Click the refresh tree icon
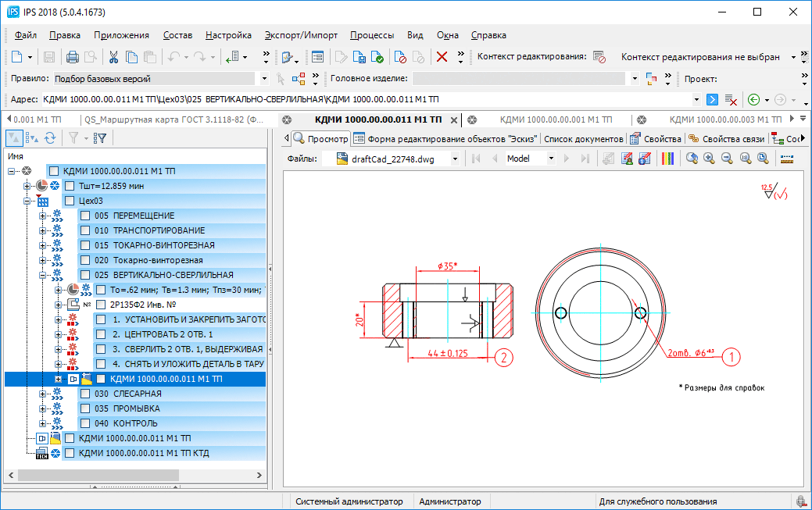 pyautogui.click(x=50, y=138)
